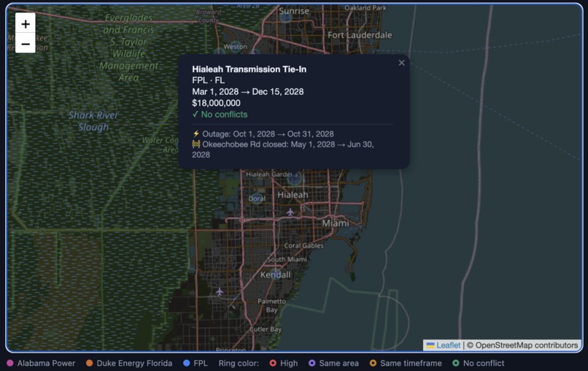This screenshot has width=588, height=371.
Task: Open the OpenStreetMap contributors link
Action: [x=527, y=345]
